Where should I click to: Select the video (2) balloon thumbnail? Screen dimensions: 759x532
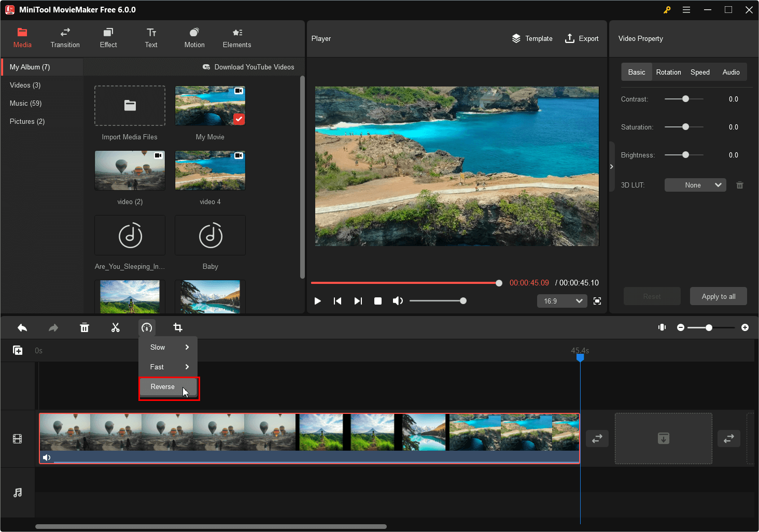point(130,170)
